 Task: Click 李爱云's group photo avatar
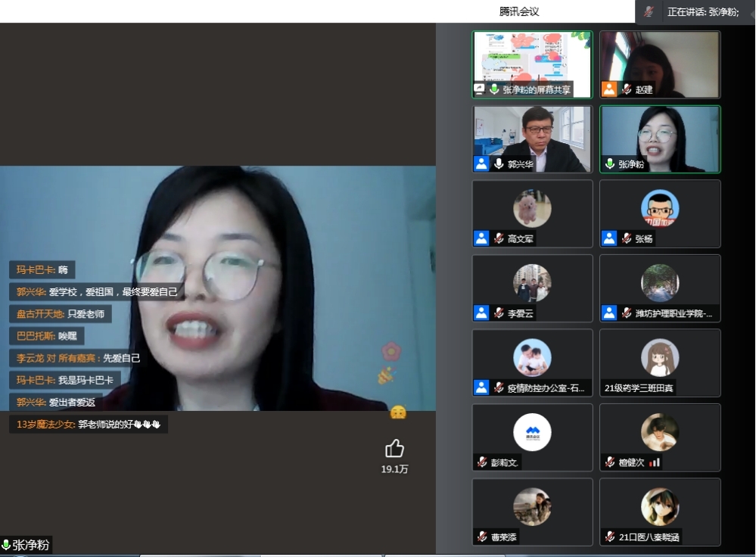click(x=532, y=283)
